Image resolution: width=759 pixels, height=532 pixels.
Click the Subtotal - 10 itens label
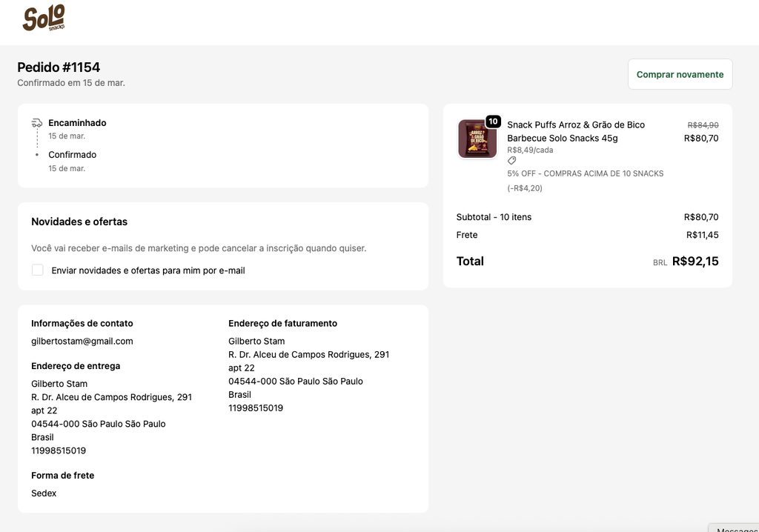(494, 217)
